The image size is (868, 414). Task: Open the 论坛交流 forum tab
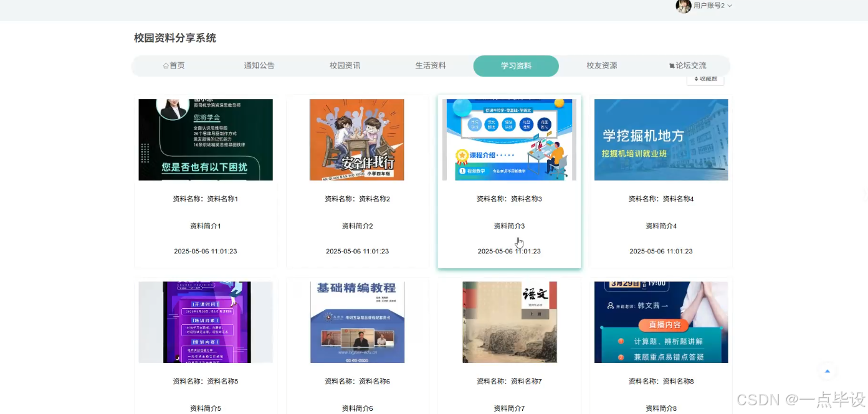coord(687,65)
